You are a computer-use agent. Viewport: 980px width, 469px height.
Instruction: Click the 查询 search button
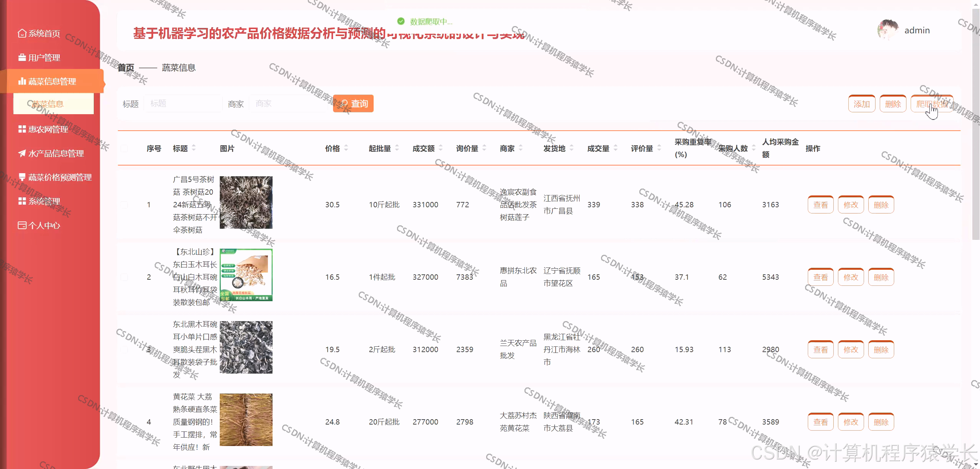click(353, 103)
